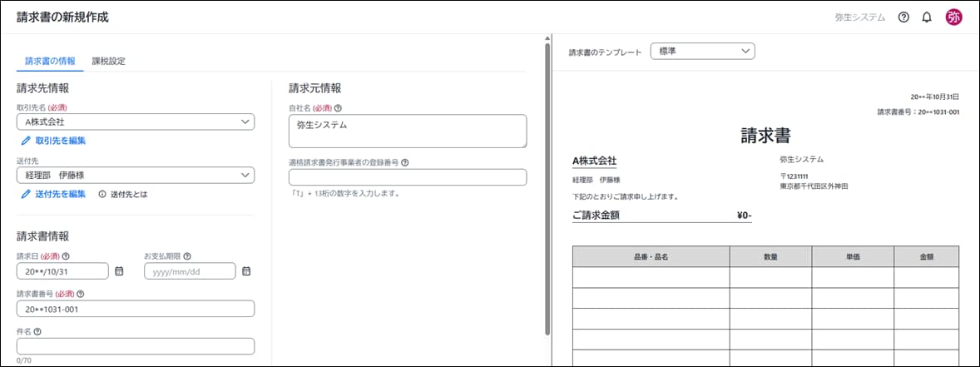Screen dimensions: 980x367
Task: Click help icon next to 請求書番号
Action: point(81,294)
